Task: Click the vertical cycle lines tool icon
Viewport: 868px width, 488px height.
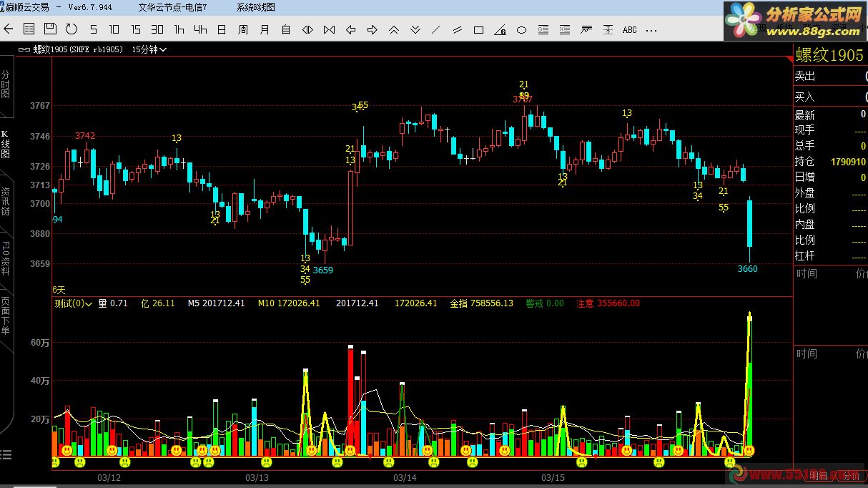Action: 608,29
